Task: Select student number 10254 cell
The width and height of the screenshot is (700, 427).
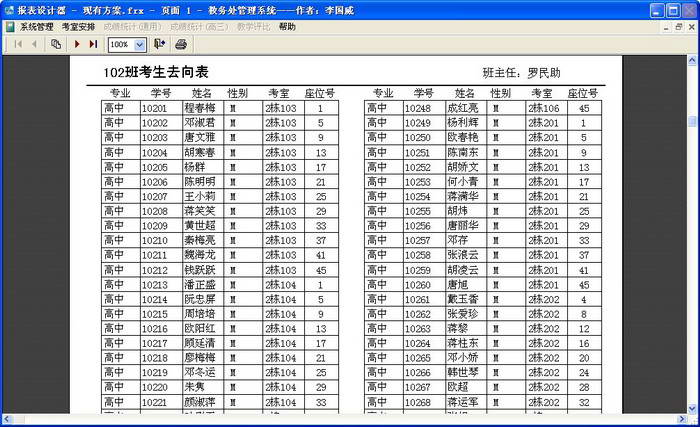Action: [424, 197]
